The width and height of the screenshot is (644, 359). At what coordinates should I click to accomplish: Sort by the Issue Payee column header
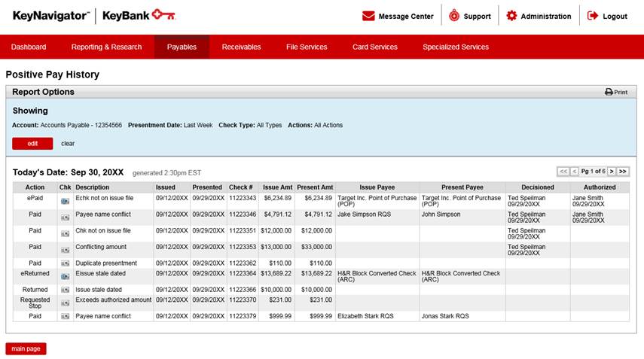(x=377, y=187)
